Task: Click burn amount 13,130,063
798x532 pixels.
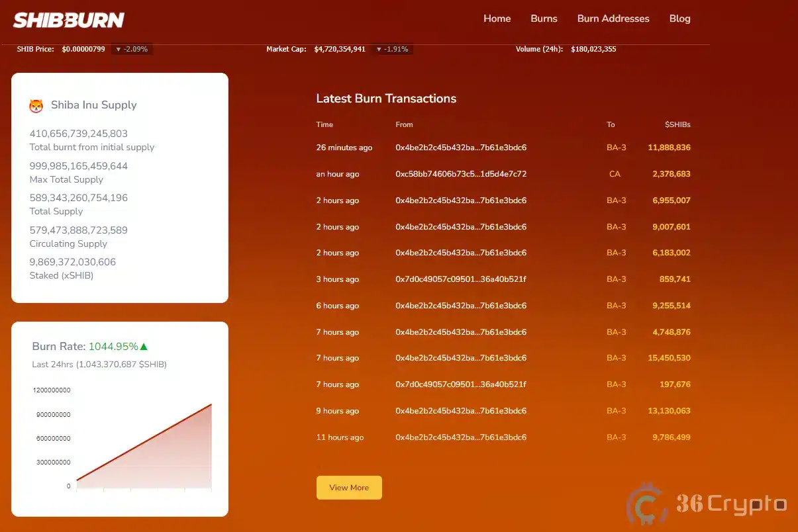Action: [669, 411]
